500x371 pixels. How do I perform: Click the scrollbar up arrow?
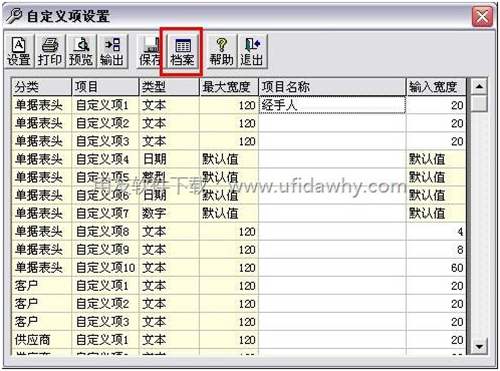[479, 87]
